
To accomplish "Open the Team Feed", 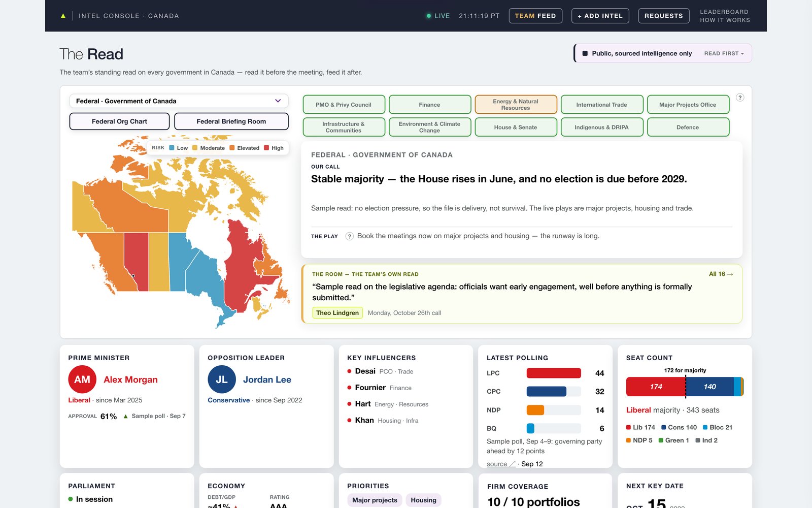I will (x=535, y=16).
